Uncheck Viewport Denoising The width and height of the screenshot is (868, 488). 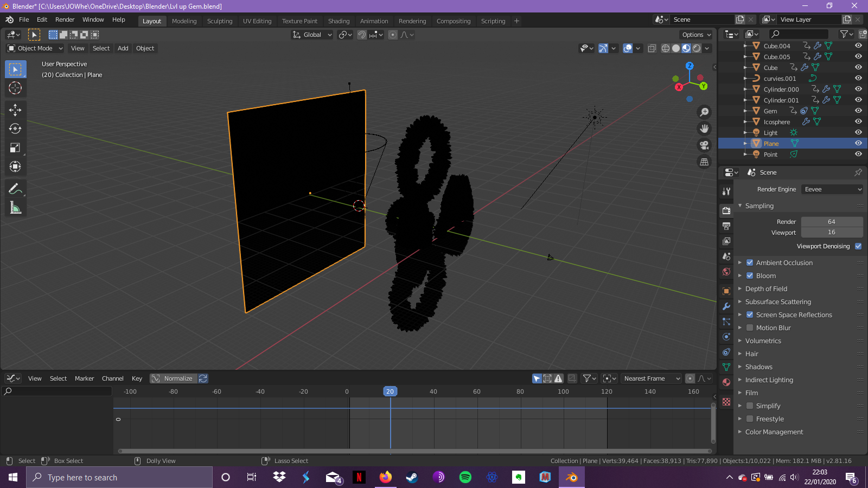tap(858, 246)
